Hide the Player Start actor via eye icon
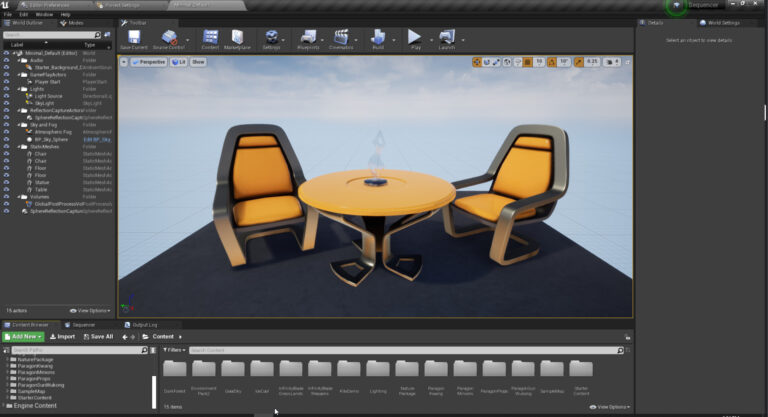Viewport: 768px width, 417px height. (x=6, y=82)
